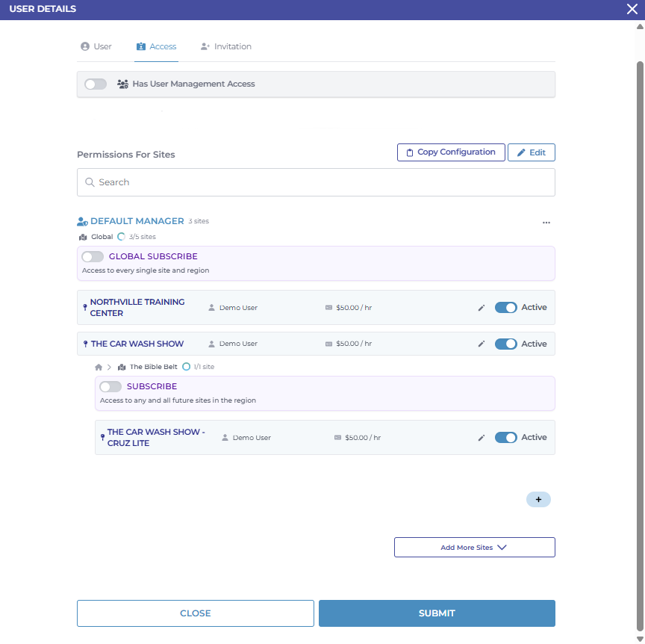Turn on the Global Subscribe toggle
The image size is (645, 644).
point(93,257)
